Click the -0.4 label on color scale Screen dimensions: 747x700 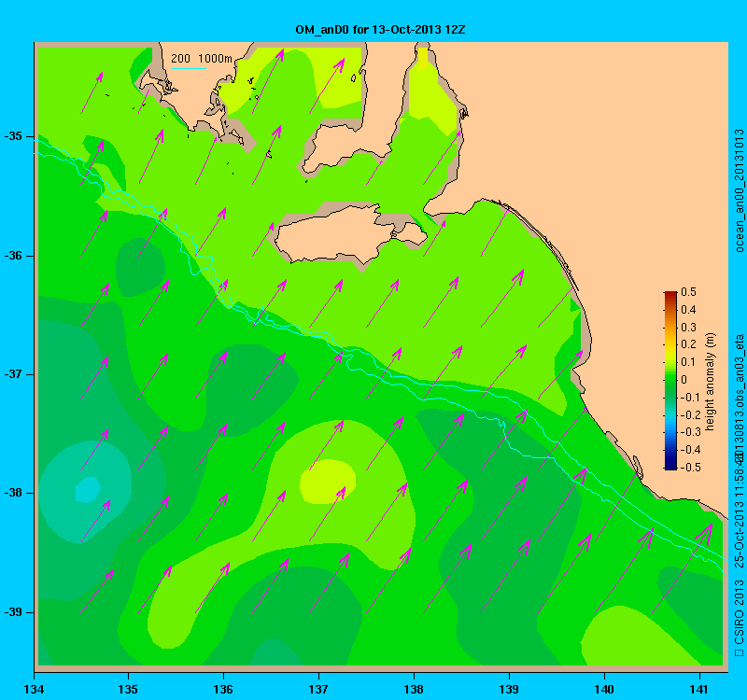690,450
